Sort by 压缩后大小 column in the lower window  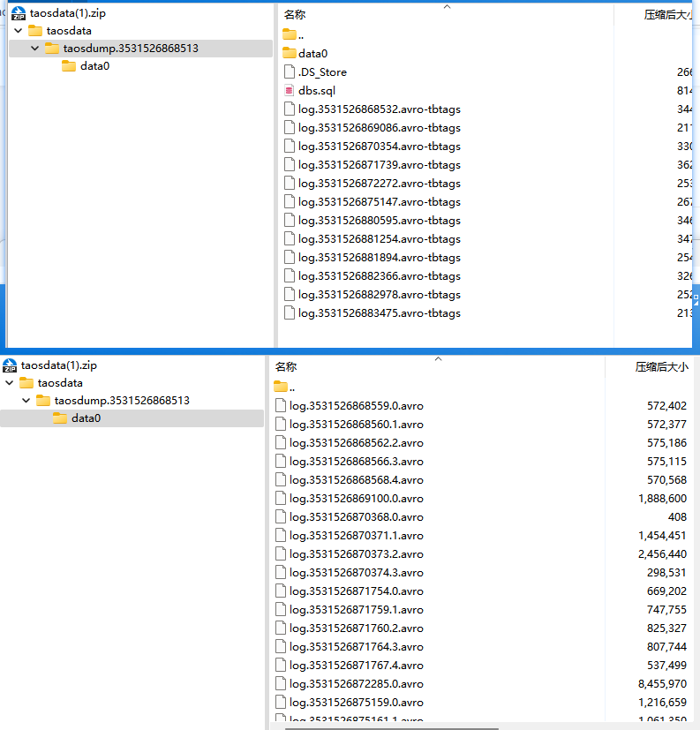(x=661, y=366)
